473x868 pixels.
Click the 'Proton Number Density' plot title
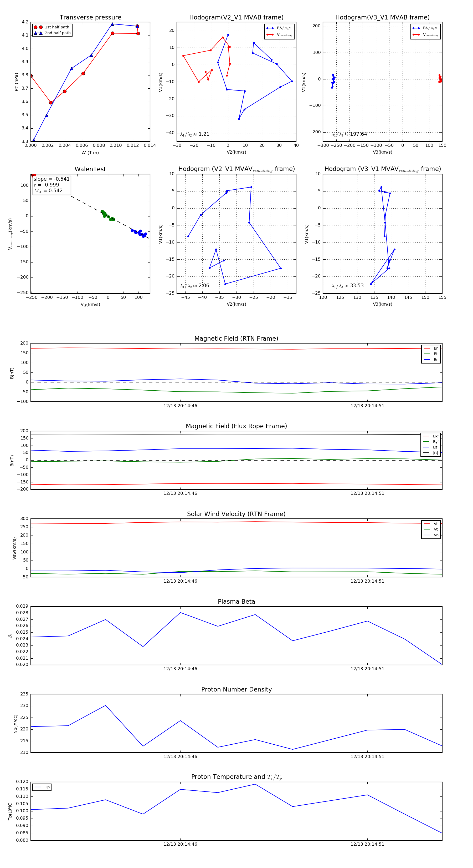pos(236,689)
